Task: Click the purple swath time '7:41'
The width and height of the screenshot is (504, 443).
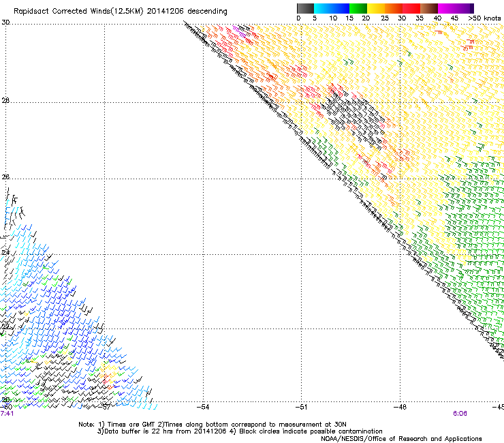Action: [x=7, y=414]
